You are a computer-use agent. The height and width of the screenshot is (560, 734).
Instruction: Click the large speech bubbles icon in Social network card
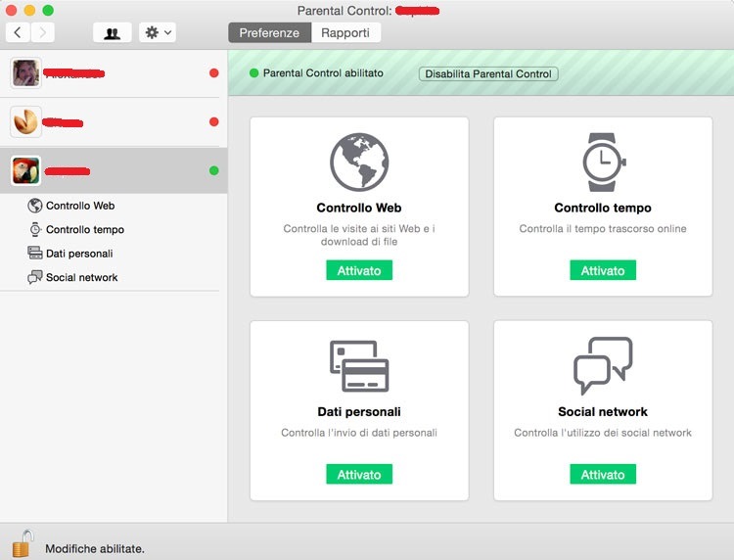(x=603, y=366)
